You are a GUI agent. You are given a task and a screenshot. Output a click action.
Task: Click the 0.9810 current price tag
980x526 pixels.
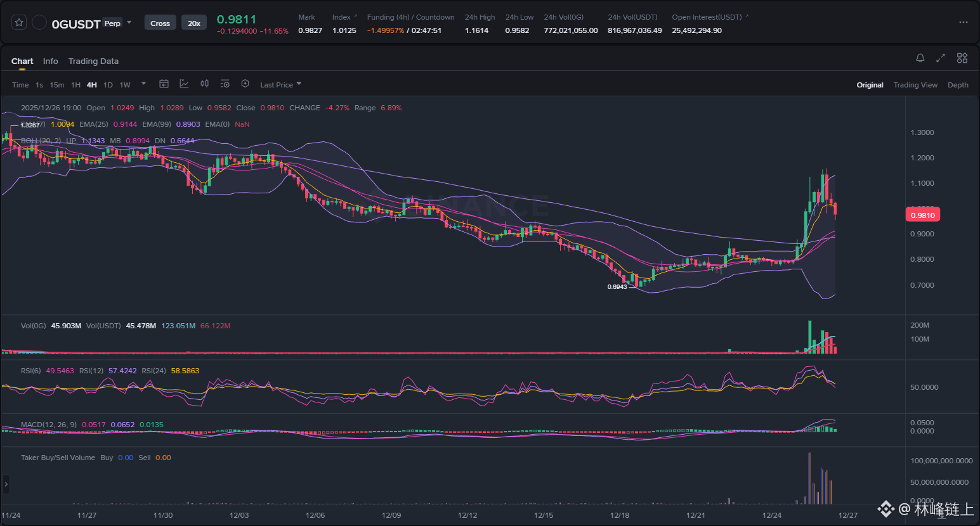(923, 215)
